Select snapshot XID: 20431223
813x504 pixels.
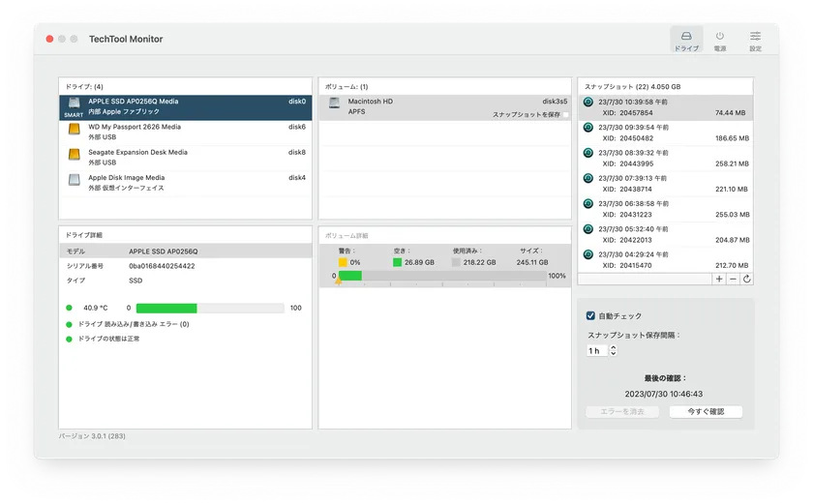[x=665, y=209]
